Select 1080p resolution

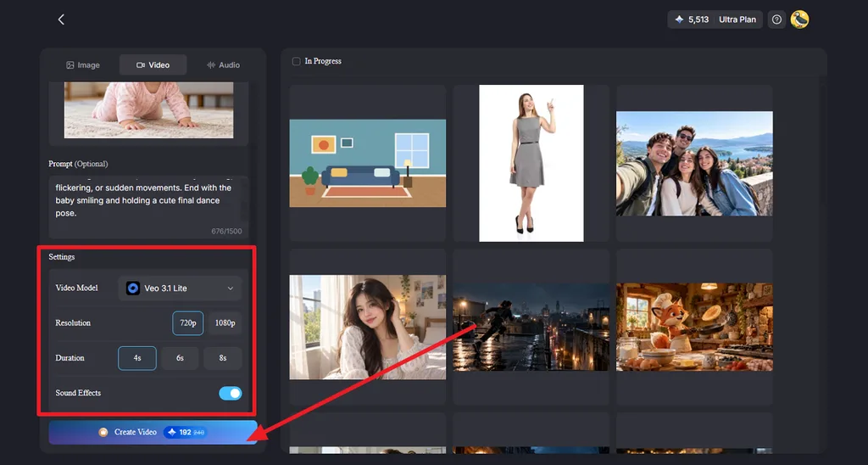click(225, 323)
